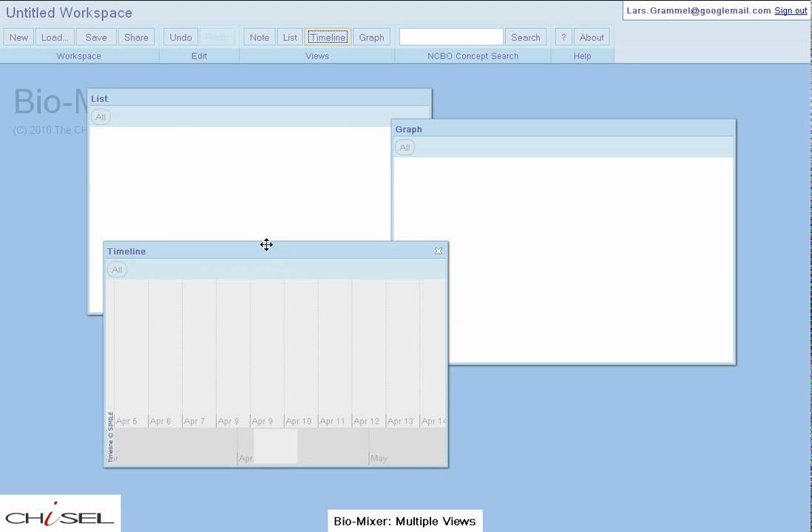This screenshot has width=812, height=532.
Task: Click the highlighted overview band range
Action: click(276, 446)
